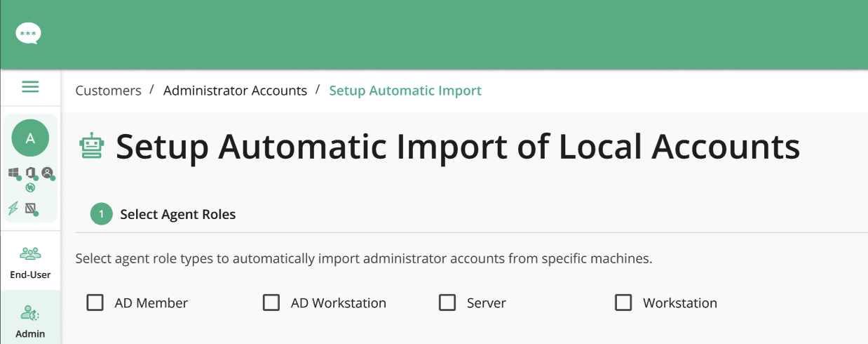Open the green 'A' customer avatar
Screen dimensions: 868x344
point(30,138)
